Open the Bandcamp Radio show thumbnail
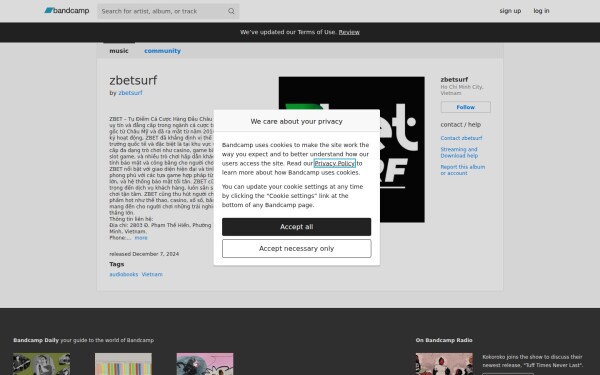Viewport: 600px width, 375px height. pos(444,364)
